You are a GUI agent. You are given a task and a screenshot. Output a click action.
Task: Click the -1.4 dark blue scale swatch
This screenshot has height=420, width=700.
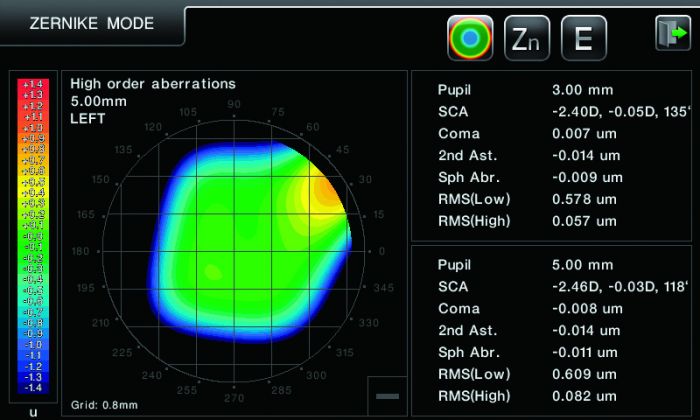33,388
